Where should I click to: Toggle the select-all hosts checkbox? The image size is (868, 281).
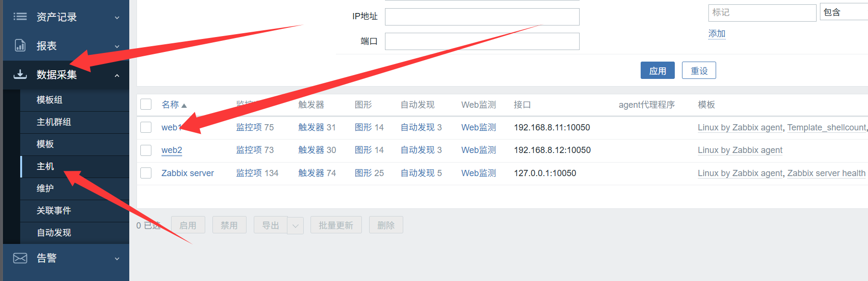pos(146,104)
